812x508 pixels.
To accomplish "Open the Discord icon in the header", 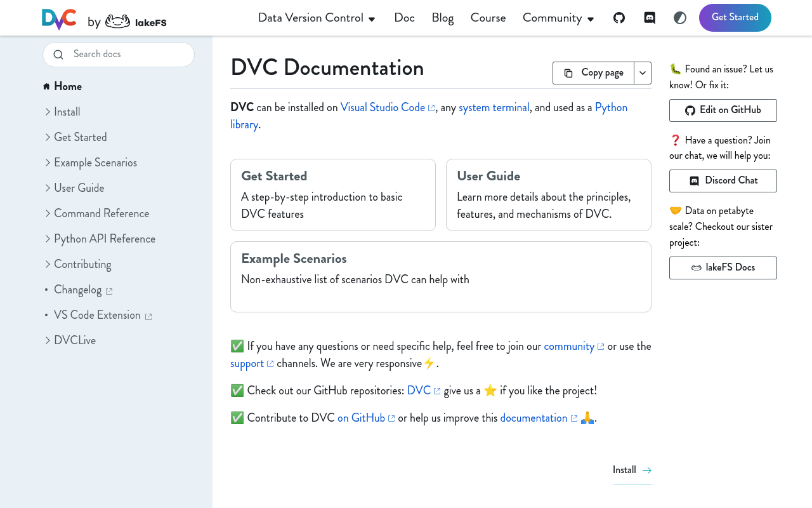I will tap(650, 18).
